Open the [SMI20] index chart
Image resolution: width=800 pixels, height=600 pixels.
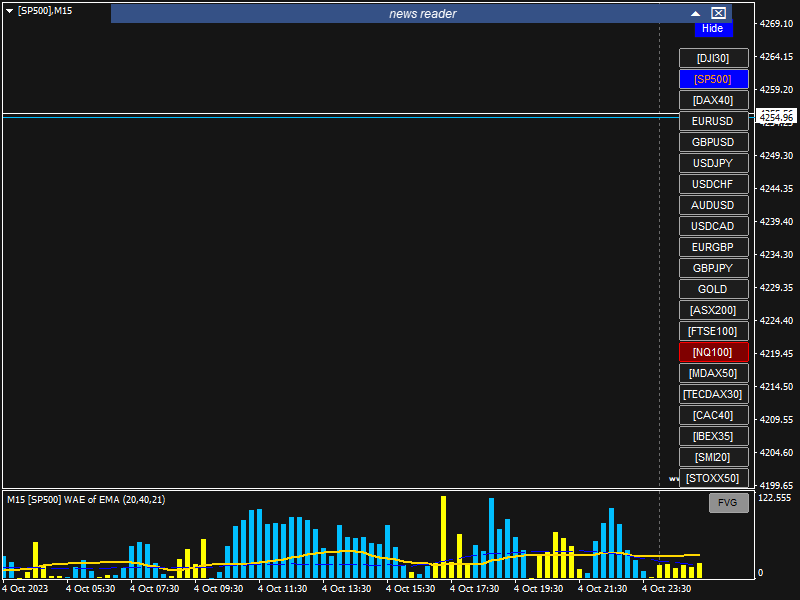pos(713,457)
